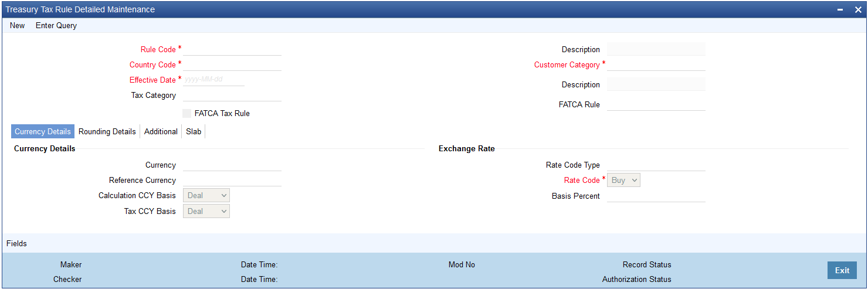This screenshot has width=868, height=289.
Task: Open the Rate Code Buy dropdown
Action: tap(623, 180)
